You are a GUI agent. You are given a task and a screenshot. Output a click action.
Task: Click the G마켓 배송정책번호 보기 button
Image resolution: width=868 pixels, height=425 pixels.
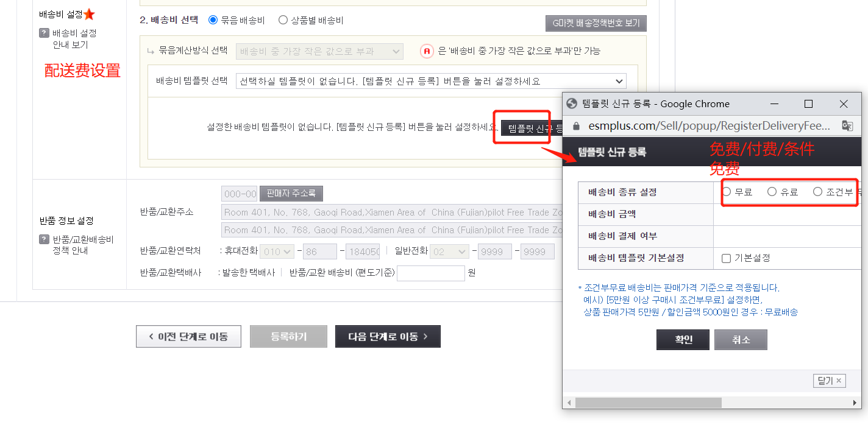coord(596,23)
